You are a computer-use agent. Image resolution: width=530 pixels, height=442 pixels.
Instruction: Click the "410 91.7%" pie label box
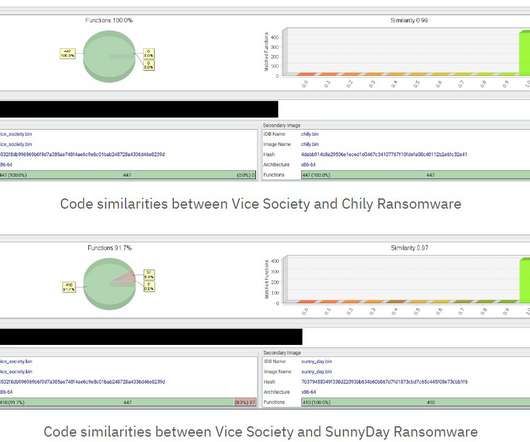point(69,287)
